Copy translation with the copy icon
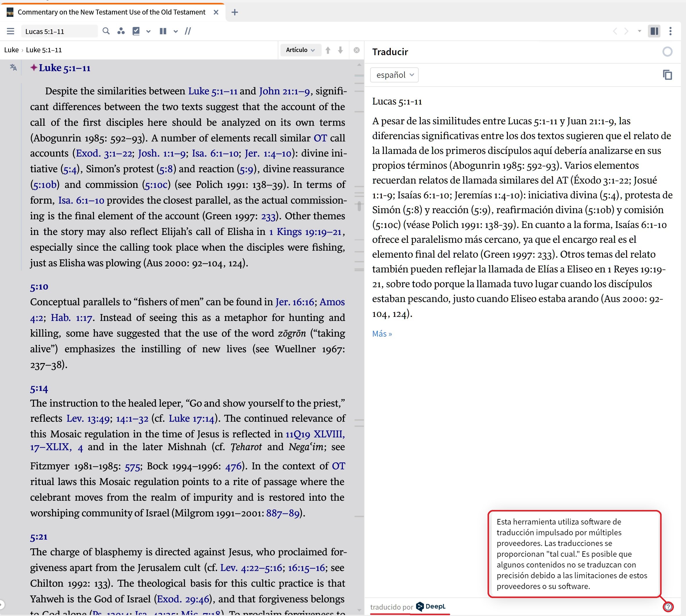Viewport: 686px width, 616px height. [x=667, y=75]
